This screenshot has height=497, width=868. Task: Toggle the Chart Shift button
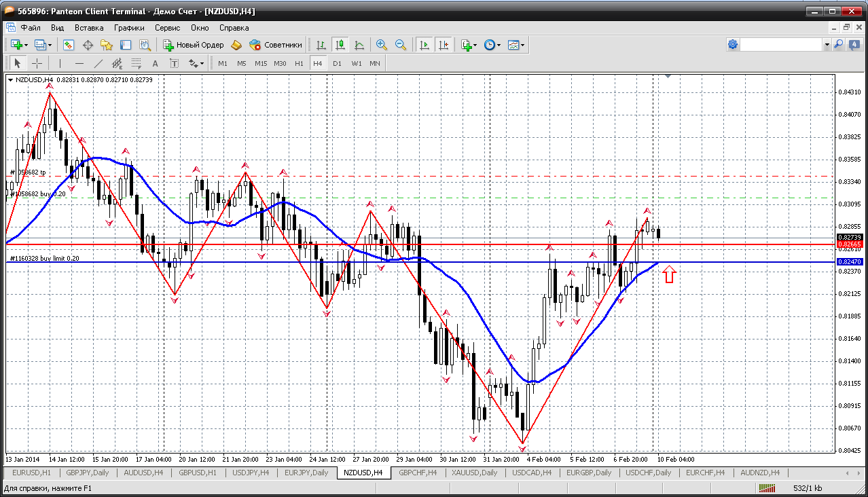tap(444, 45)
